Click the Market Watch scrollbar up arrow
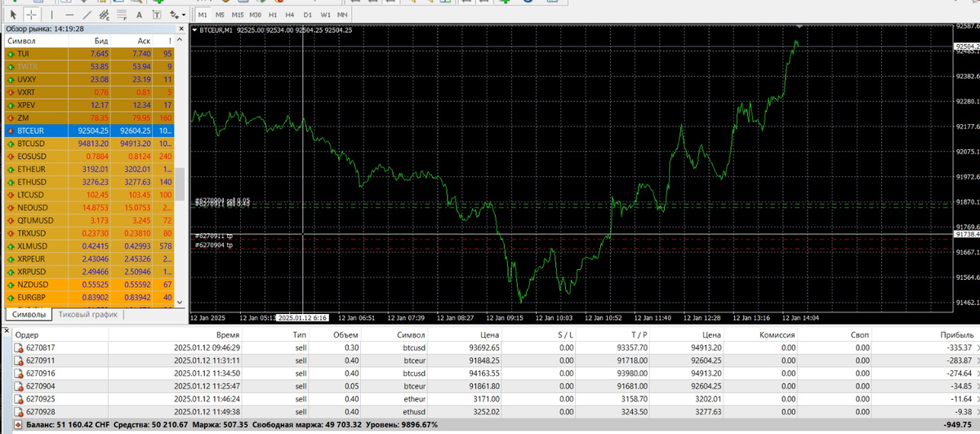Viewport: 980px width, 434px height. tap(180, 40)
